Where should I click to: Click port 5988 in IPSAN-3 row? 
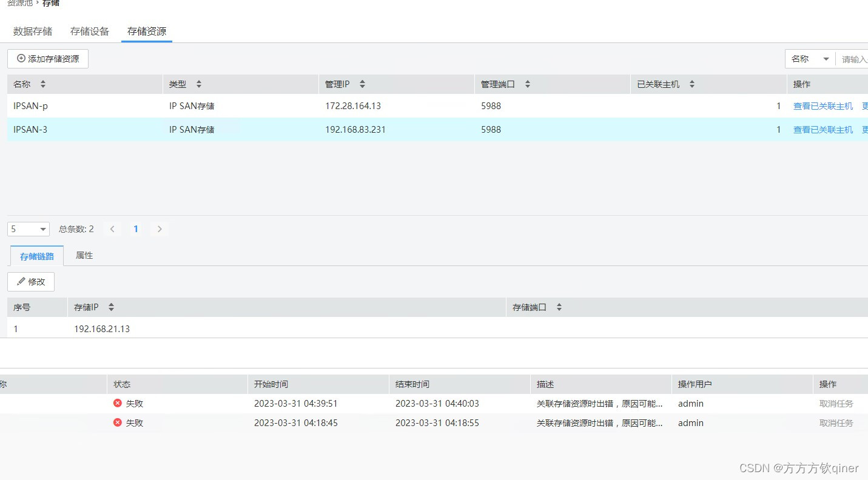coord(491,130)
